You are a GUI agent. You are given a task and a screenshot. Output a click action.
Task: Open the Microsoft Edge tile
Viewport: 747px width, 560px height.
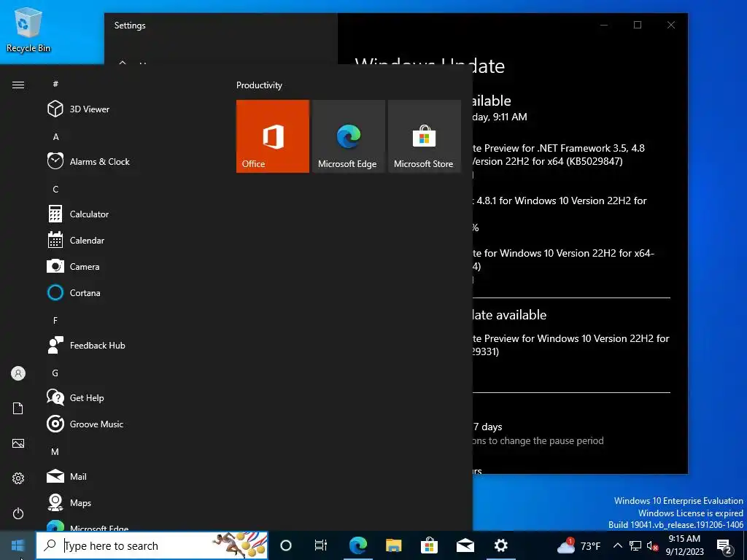point(349,136)
